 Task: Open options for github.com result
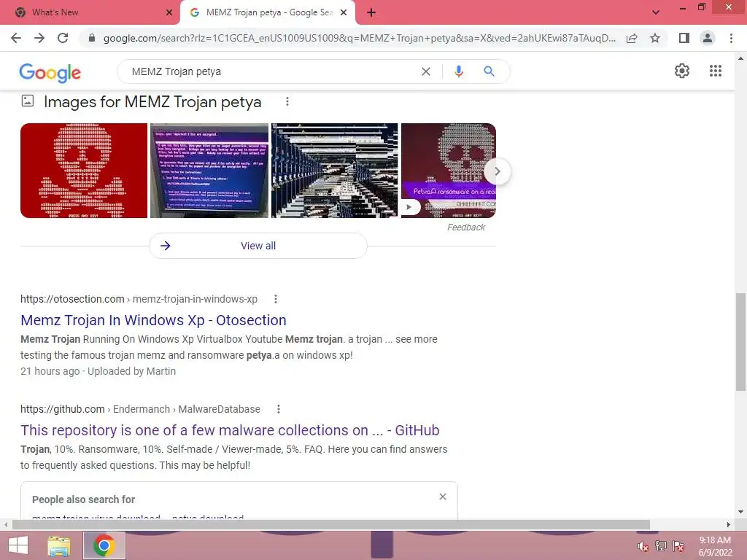point(278,409)
